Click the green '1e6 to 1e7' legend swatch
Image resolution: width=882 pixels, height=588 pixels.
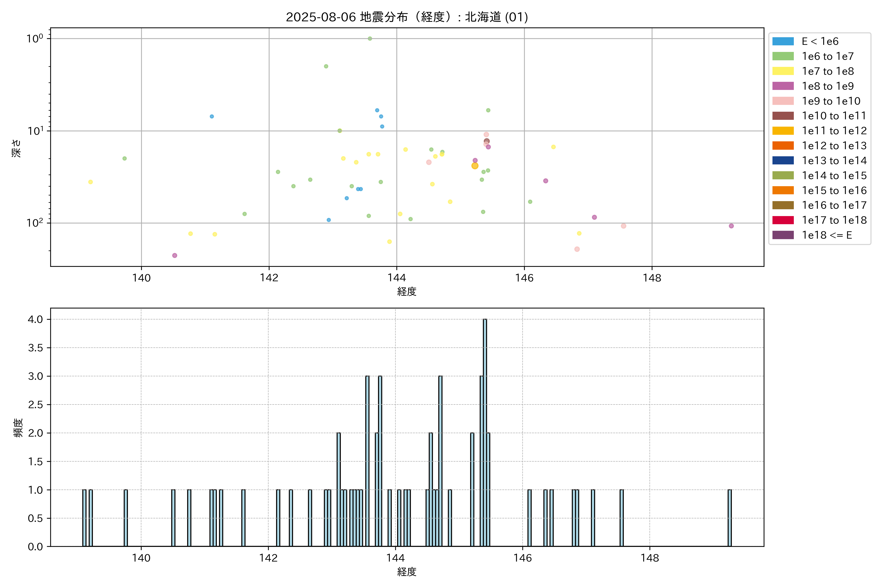pyautogui.click(x=783, y=56)
